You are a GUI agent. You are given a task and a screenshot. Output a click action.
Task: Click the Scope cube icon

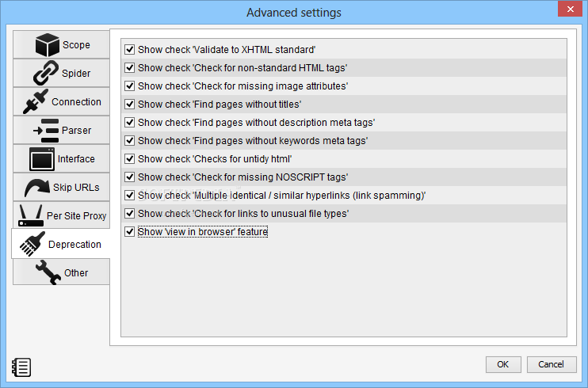tap(47, 44)
